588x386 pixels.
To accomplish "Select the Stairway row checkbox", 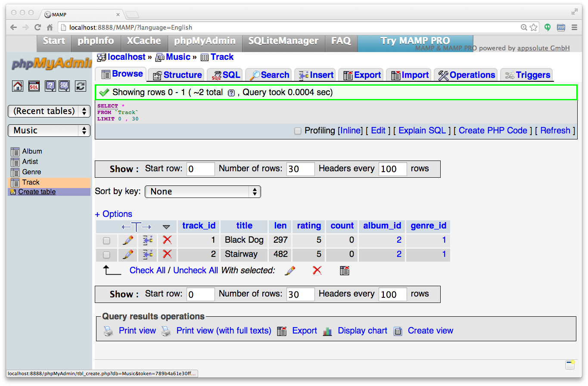I will 106,255.
